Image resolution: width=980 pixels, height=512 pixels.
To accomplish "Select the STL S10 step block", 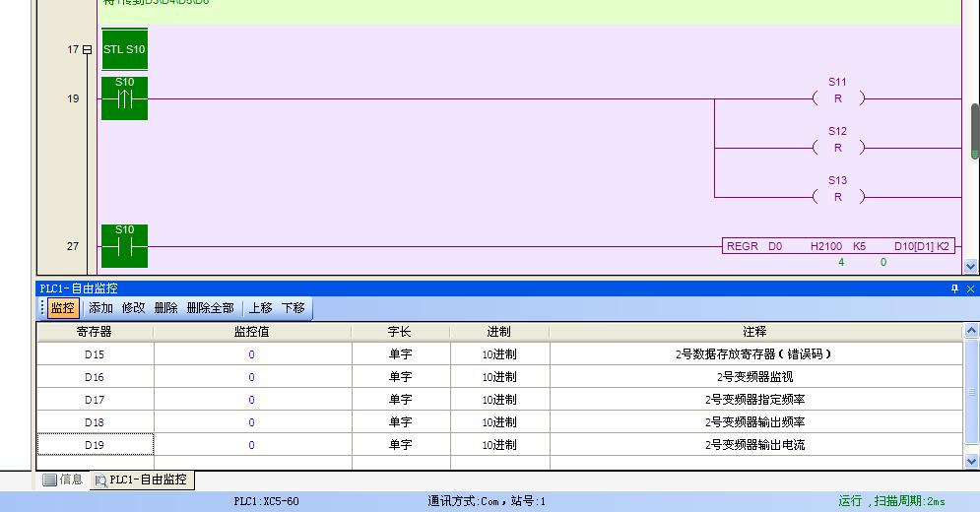I will (x=124, y=49).
